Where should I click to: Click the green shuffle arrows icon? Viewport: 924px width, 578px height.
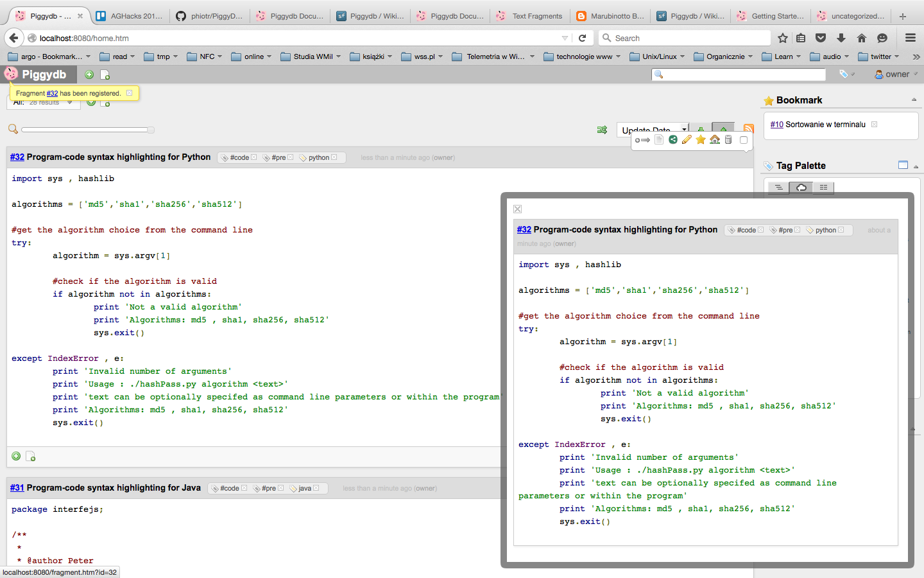pyautogui.click(x=602, y=130)
